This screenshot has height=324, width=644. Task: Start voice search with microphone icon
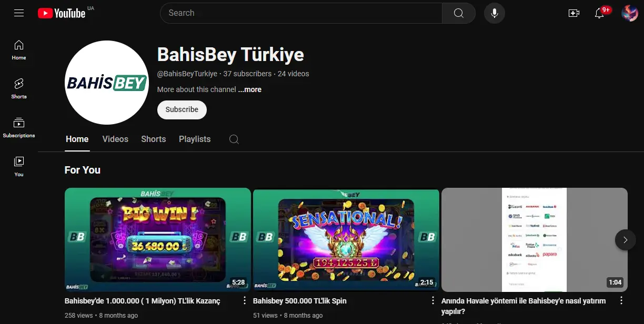(495, 13)
